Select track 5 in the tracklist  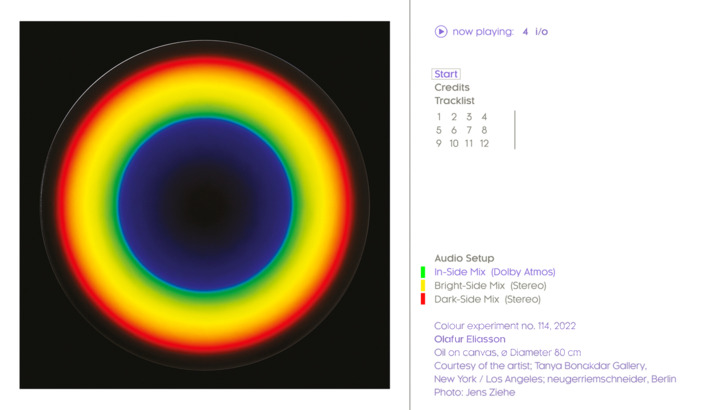click(439, 130)
